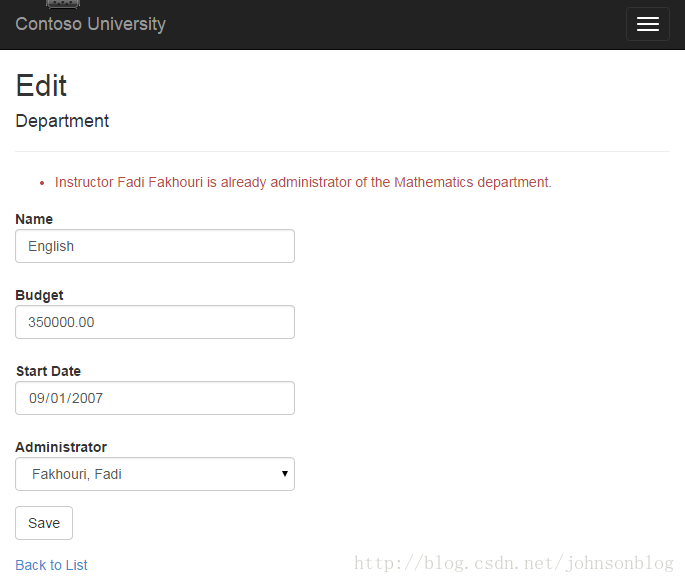Click the empty dark navbar area
The height and width of the screenshot is (583, 685).
pyautogui.click(x=400, y=24)
